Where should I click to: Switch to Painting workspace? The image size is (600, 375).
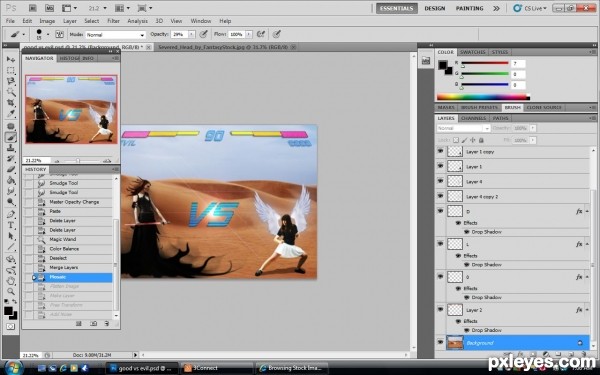470,8
